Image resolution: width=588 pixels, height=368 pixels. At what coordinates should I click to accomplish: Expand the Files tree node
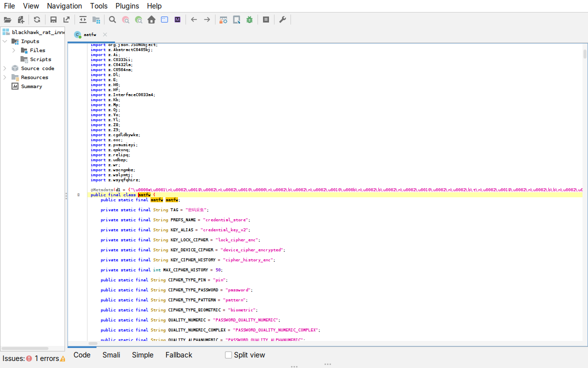14,50
